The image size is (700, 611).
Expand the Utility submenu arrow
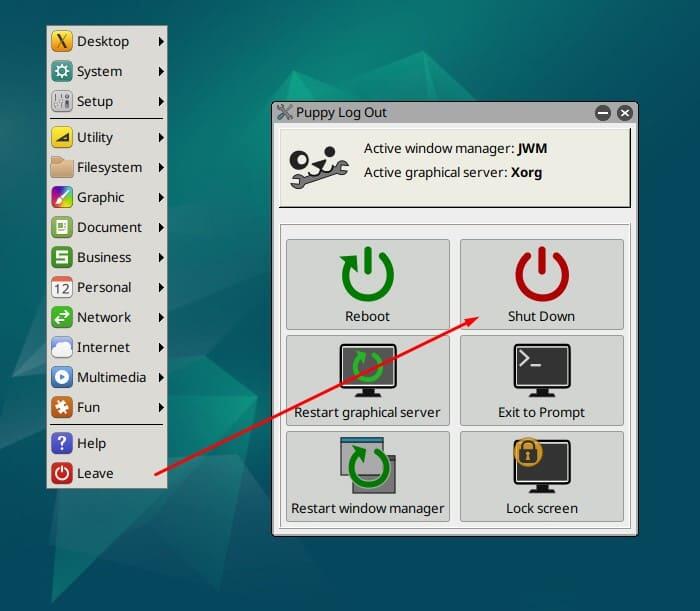coord(161,137)
